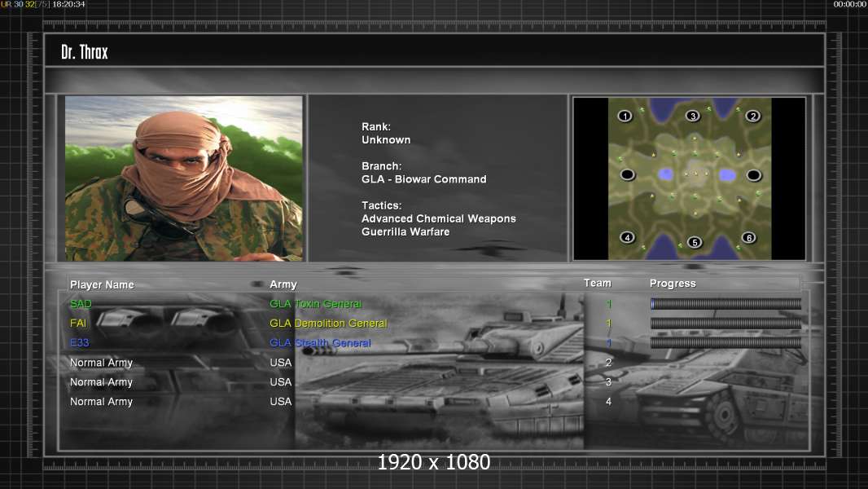Viewport: 868px width, 489px height.
Task: Click the "Player Name" column header
Action: (102, 284)
